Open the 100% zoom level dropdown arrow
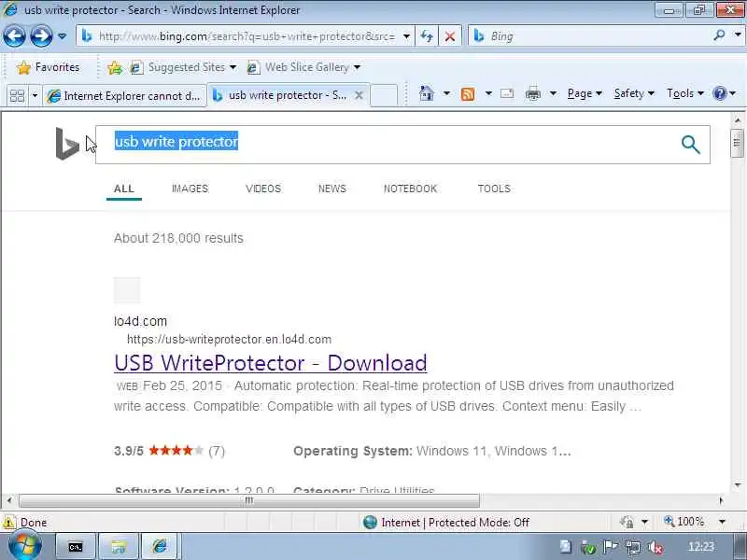747x560 pixels. tap(722, 522)
